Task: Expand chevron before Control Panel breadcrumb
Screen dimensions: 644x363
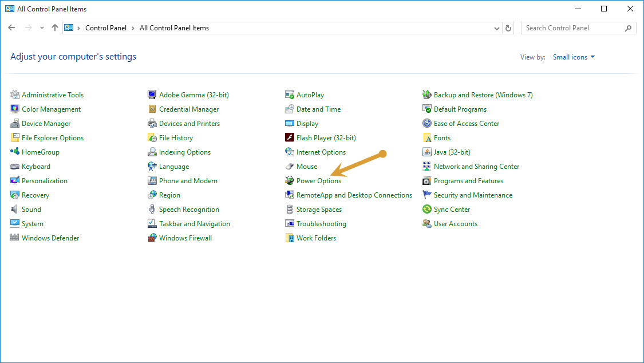Action: point(78,28)
